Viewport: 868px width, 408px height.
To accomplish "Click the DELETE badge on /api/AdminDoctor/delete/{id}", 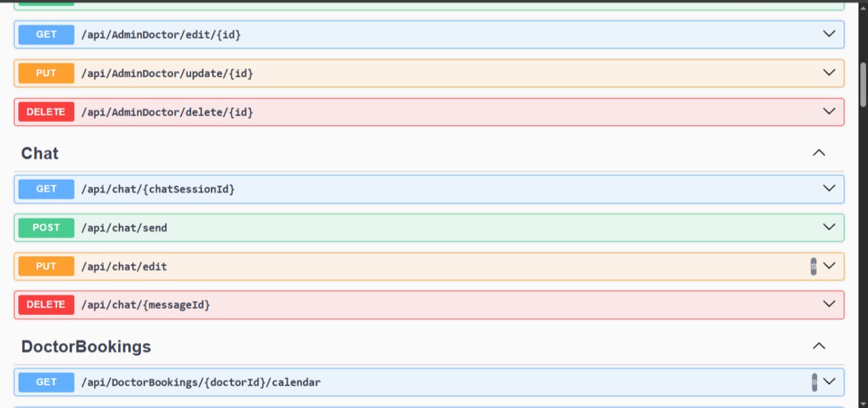I will (x=45, y=111).
